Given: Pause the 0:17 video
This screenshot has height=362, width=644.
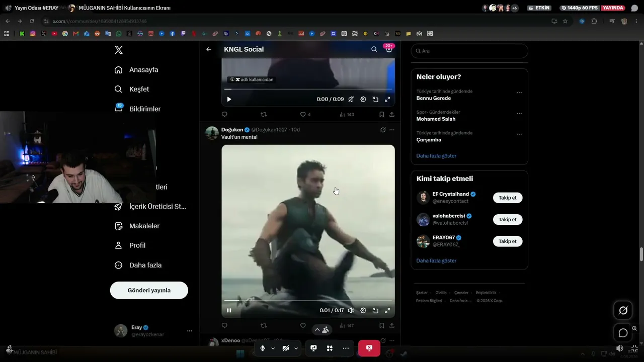Looking at the screenshot, I should pyautogui.click(x=229, y=310).
